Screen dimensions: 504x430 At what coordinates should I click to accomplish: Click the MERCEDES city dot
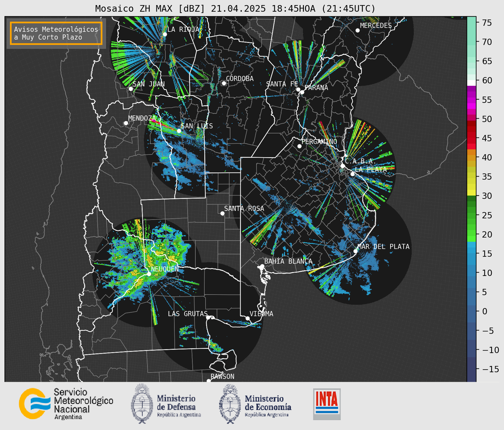point(358,31)
